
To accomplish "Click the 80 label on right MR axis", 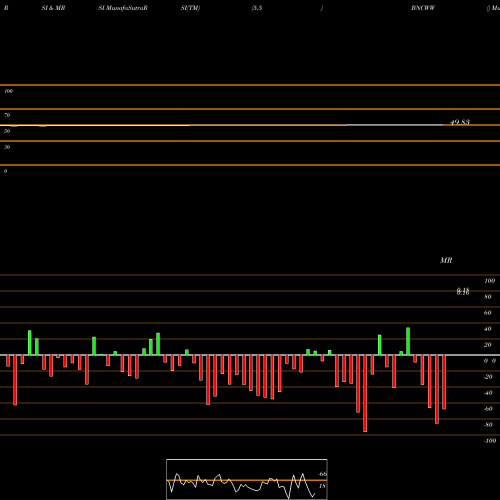I will [x=488, y=297].
